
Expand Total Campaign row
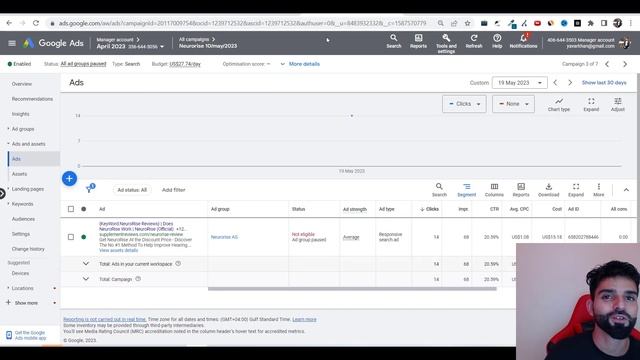tap(86, 279)
